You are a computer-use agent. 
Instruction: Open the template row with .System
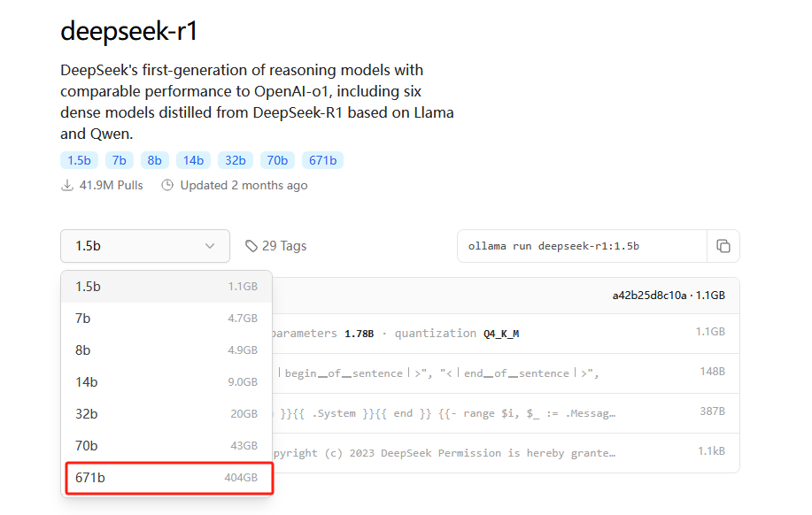506,413
